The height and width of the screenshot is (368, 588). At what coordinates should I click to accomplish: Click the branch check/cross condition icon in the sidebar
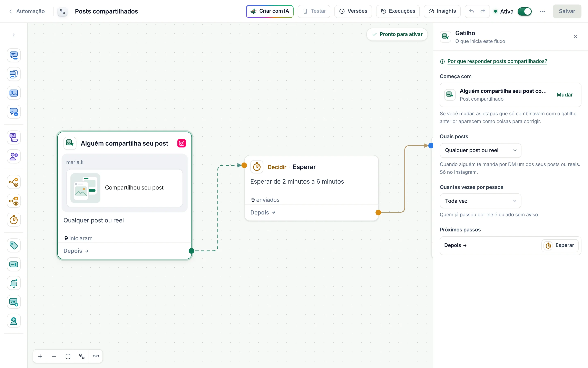click(14, 182)
